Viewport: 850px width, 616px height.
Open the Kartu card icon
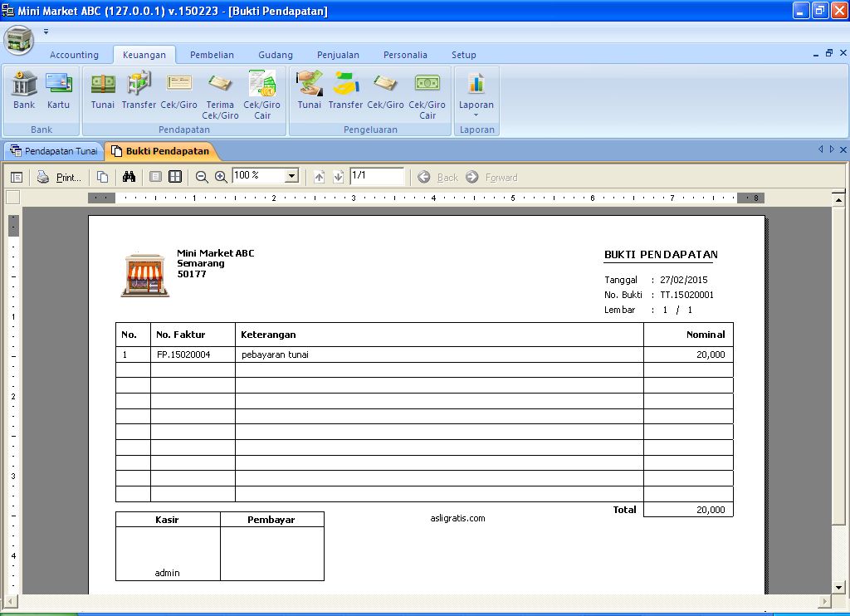pyautogui.click(x=58, y=90)
